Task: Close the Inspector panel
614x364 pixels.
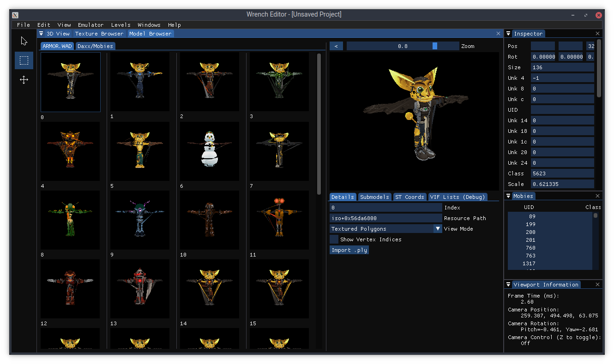Action: [x=597, y=34]
